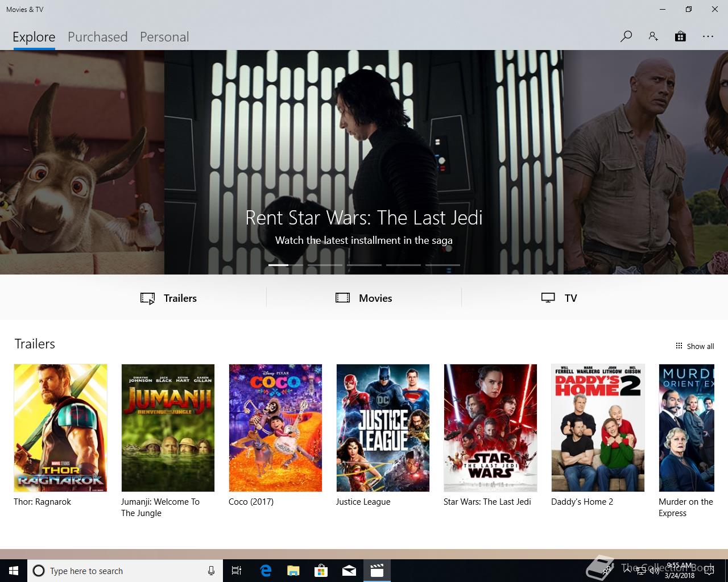Click the TV monitor icon

(548, 298)
